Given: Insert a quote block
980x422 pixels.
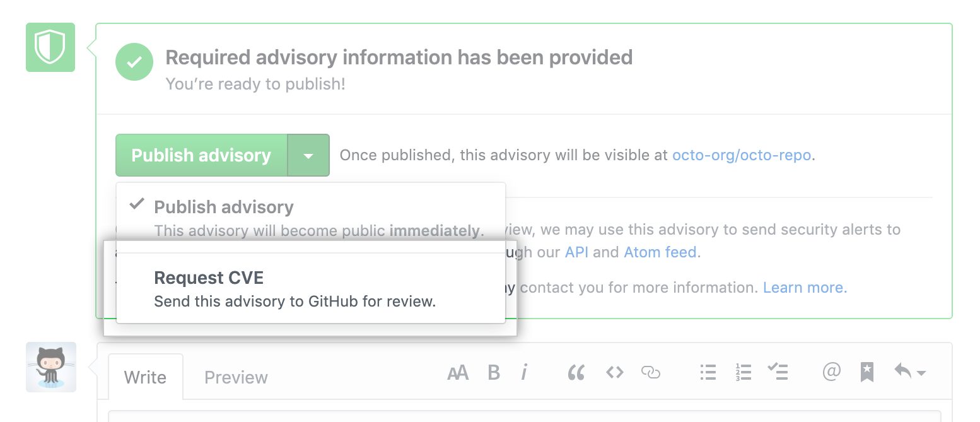Looking at the screenshot, I should click(x=576, y=373).
